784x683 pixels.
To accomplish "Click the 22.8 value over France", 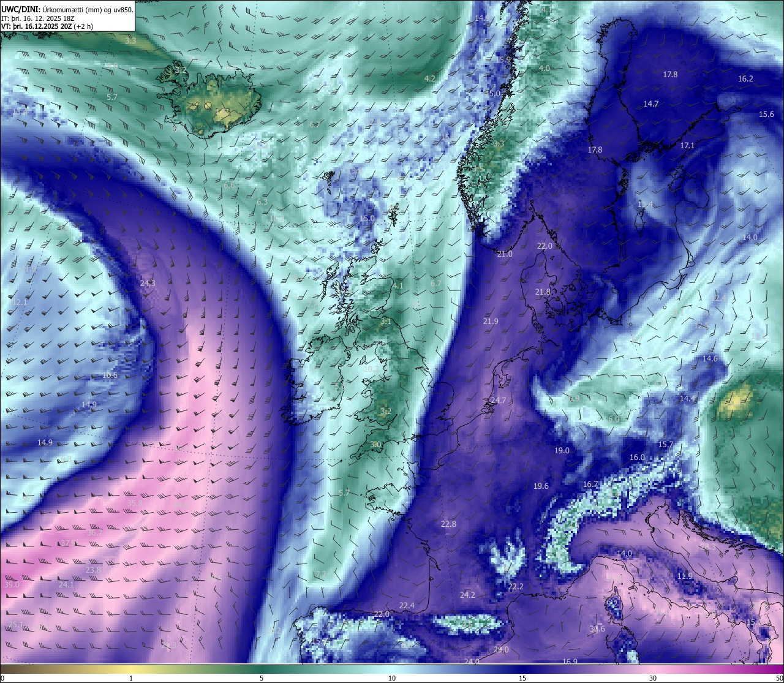I will tap(448, 524).
